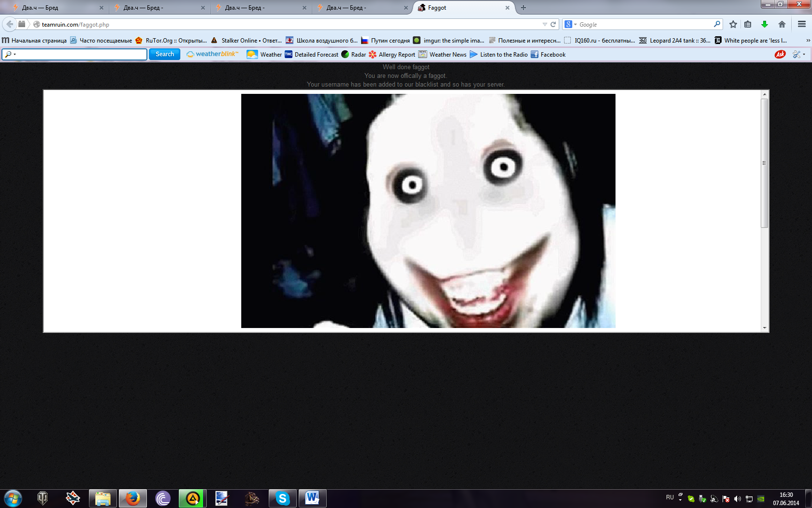
Task: Click the weatherblink logo
Action: tap(213, 54)
